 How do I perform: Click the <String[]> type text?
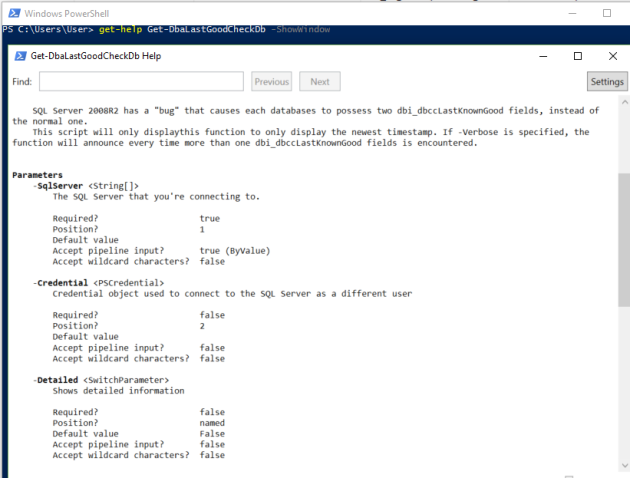[114, 186]
